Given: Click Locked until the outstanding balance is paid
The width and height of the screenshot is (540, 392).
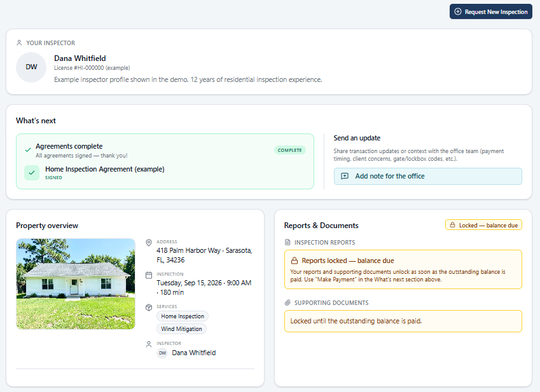Looking at the screenshot, I should click(356, 321).
